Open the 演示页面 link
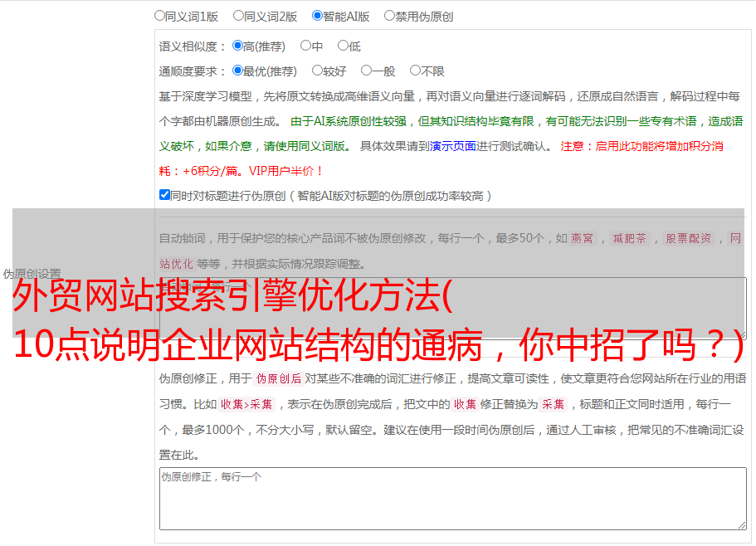The width and height of the screenshot is (756, 546). (x=453, y=146)
